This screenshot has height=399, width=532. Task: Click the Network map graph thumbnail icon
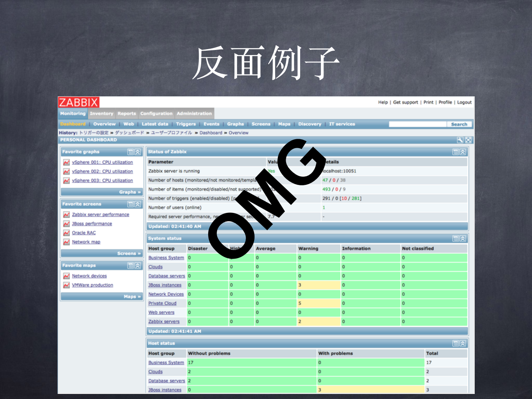pos(66,242)
